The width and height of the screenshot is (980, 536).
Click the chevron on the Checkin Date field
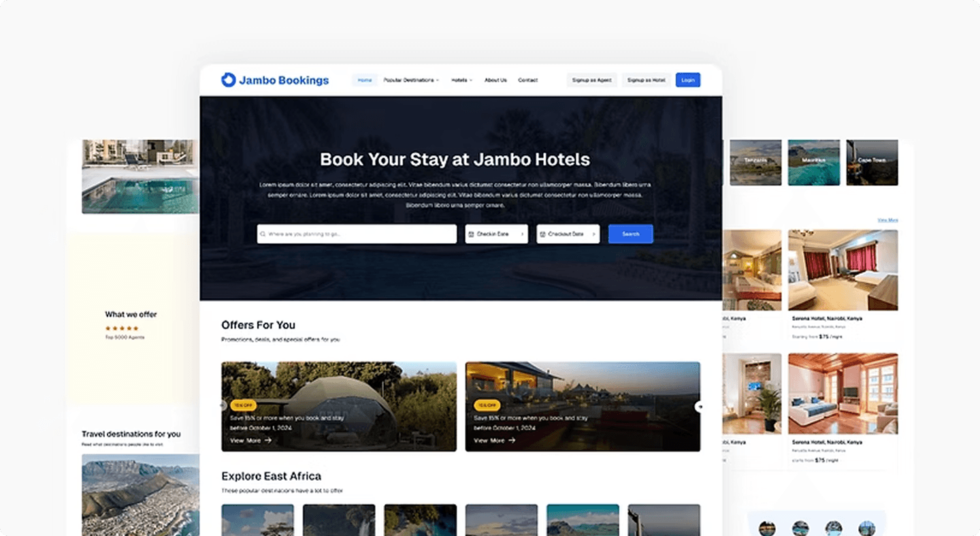point(523,234)
